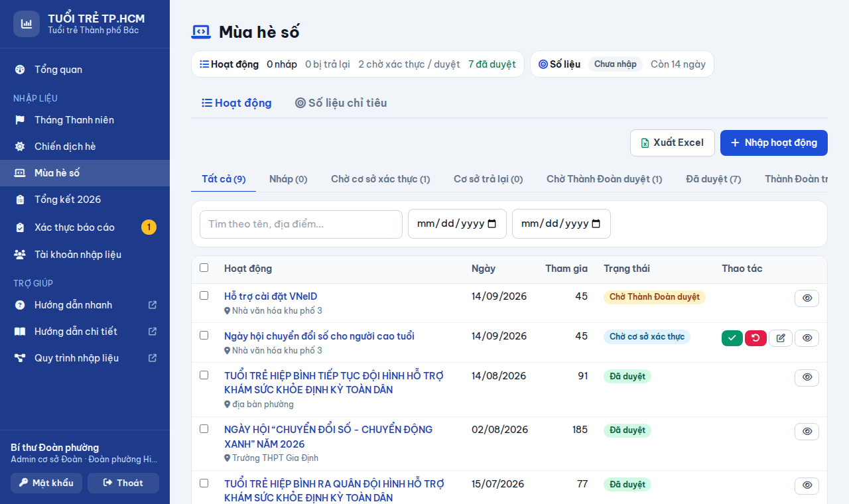Tick checkbox for Ngày hội chuyển đổi số cho người cao tuổi
849x504 pixels.
tap(204, 336)
